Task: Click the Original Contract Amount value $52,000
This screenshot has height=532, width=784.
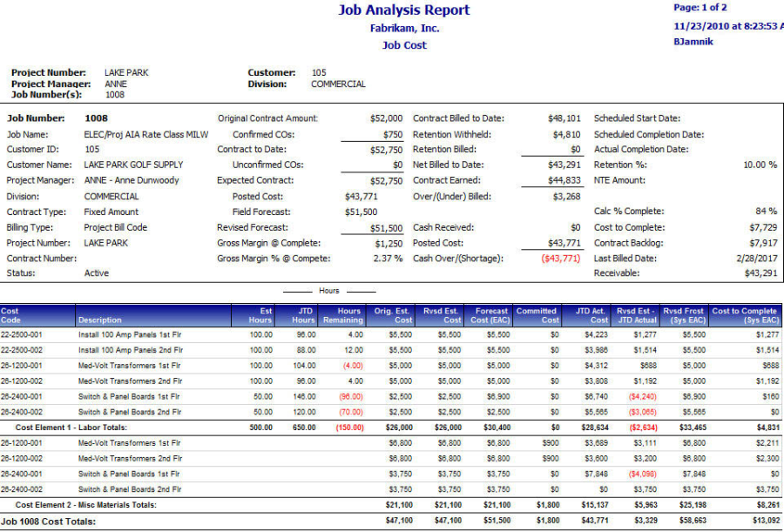Action: 386,118
